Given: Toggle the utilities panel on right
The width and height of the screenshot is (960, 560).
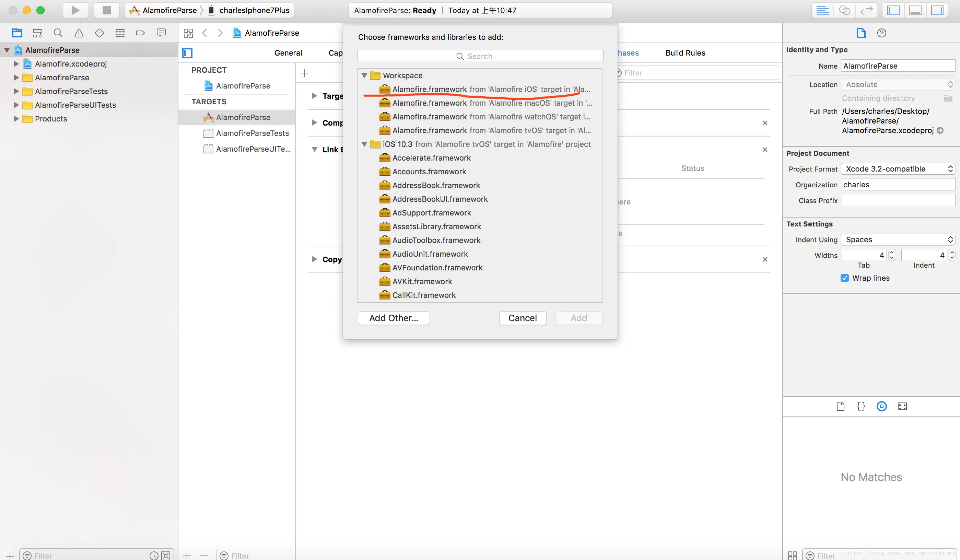Looking at the screenshot, I should 937,10.
